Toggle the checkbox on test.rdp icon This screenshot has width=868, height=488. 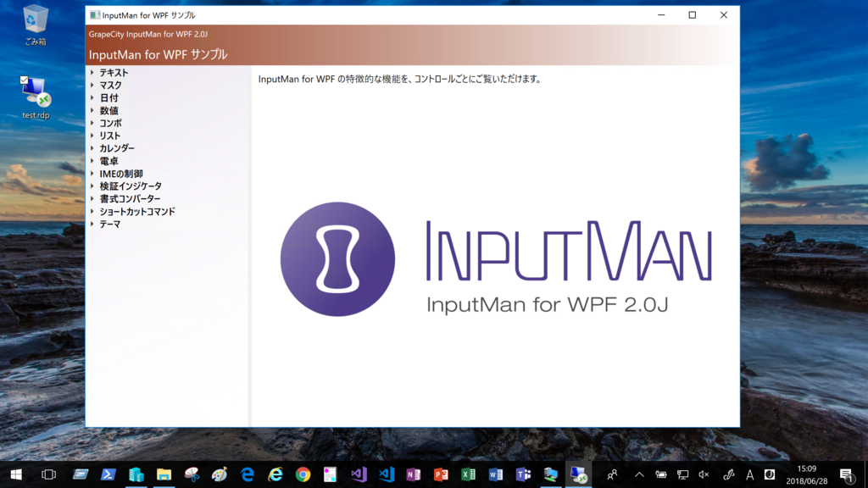click(24, 80)
